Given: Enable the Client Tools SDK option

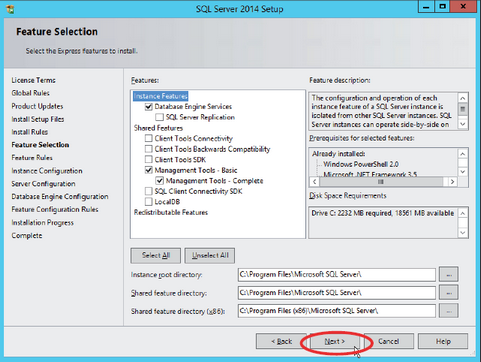Looking at the screenshot, I should (x=149, y=160).
